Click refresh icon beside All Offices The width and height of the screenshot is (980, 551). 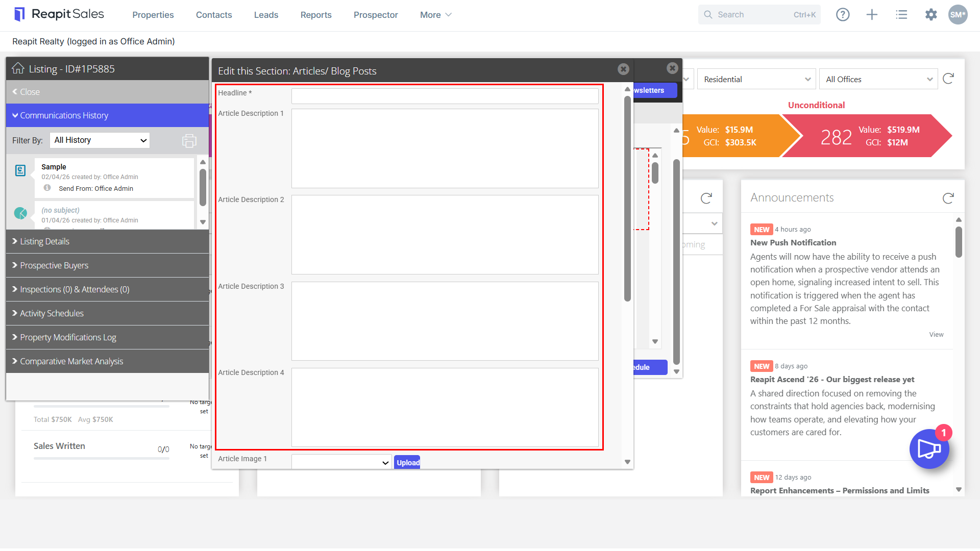[x=948, y=79]
